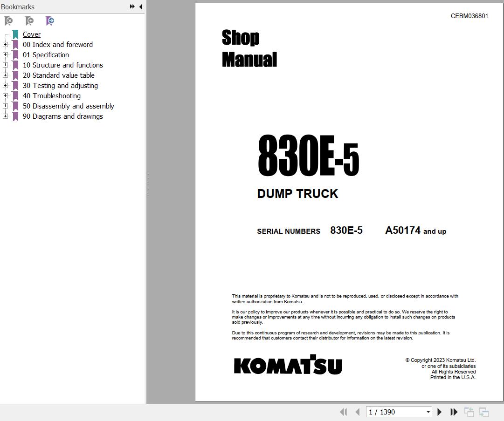Go to the next page
This screenshot has height=421, width=504.
[439, 412]
